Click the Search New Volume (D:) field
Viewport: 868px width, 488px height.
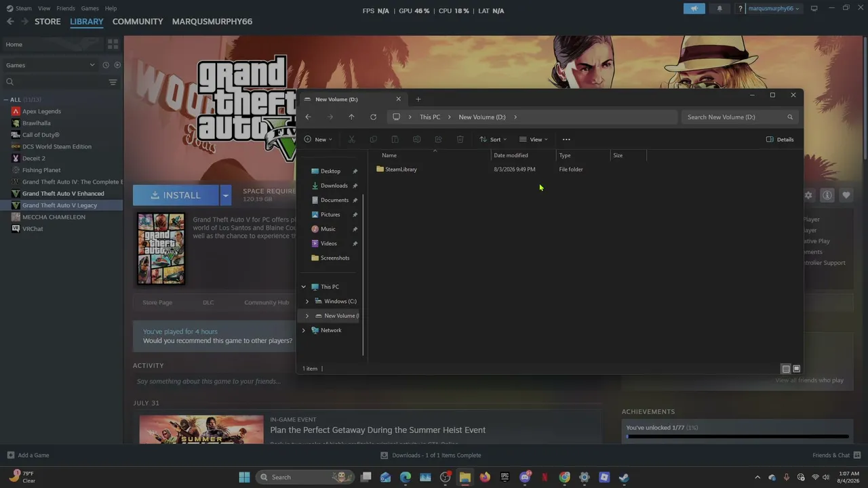point(740,117)
